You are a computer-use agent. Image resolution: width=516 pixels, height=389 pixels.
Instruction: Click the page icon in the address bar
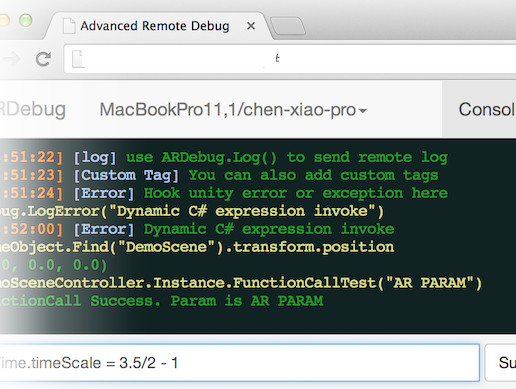(78, 59)
